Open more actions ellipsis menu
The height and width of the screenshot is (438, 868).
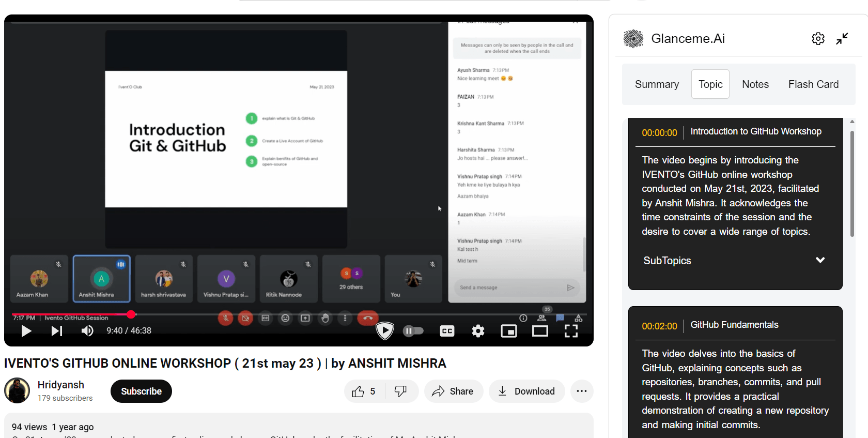click(x=582, y=391)
